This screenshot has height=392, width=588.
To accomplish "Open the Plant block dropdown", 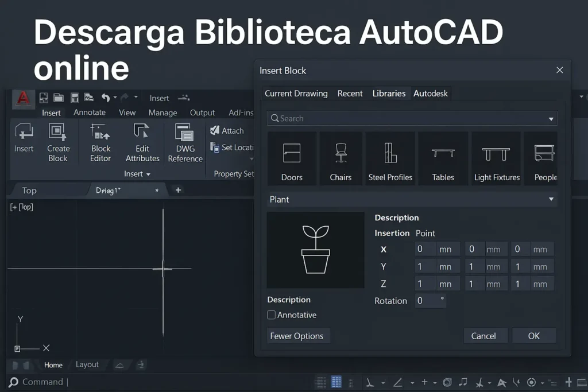I will [550, 199].
